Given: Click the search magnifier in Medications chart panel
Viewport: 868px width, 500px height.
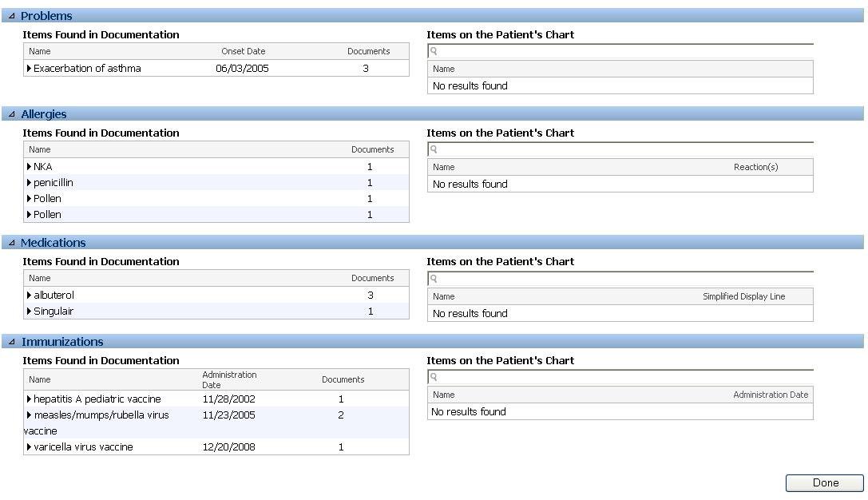Looking at the screenshot, I should coord(434,278).
